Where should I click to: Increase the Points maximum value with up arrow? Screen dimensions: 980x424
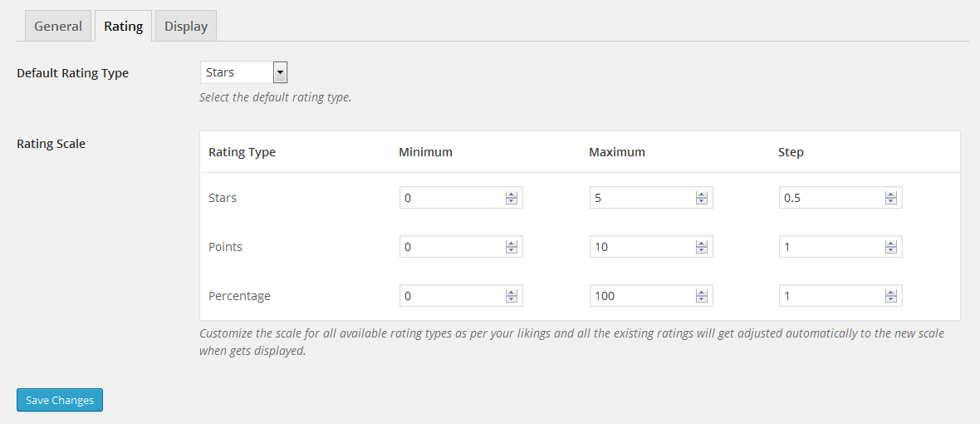tap(702, 244)
